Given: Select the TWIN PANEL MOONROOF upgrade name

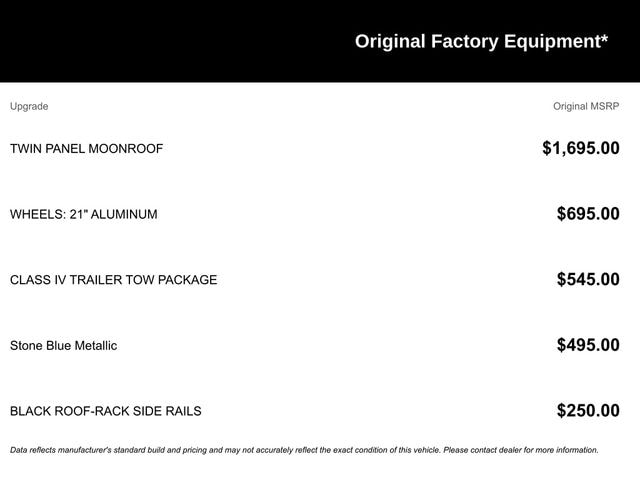Looking at the screenshot, I should [x=86, y=149].
